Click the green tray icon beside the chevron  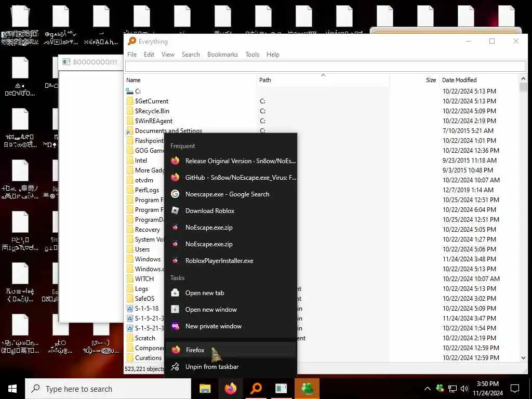(x=440, y=388)
